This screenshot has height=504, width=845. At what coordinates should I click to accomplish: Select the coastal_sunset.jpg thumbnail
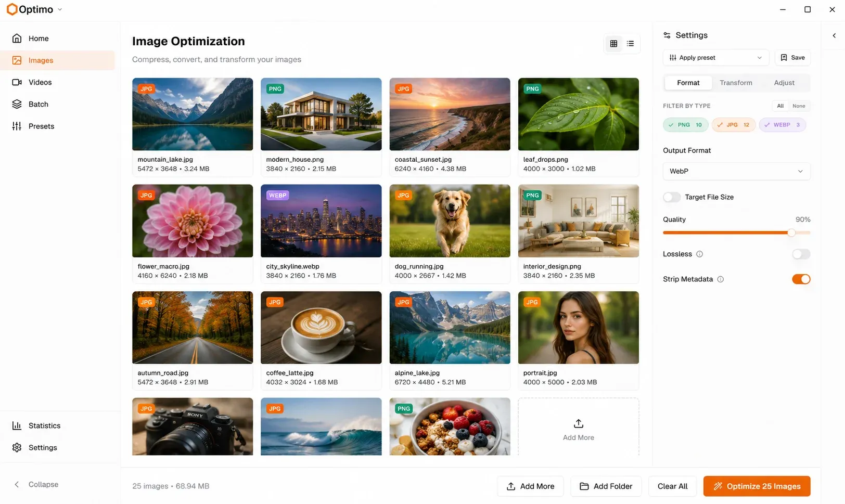tap(450, 114)
